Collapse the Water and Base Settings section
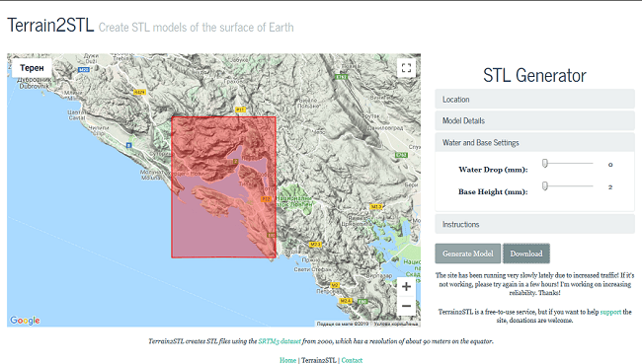642x364 pixels. pyautogui.click(x=534, y=142)
